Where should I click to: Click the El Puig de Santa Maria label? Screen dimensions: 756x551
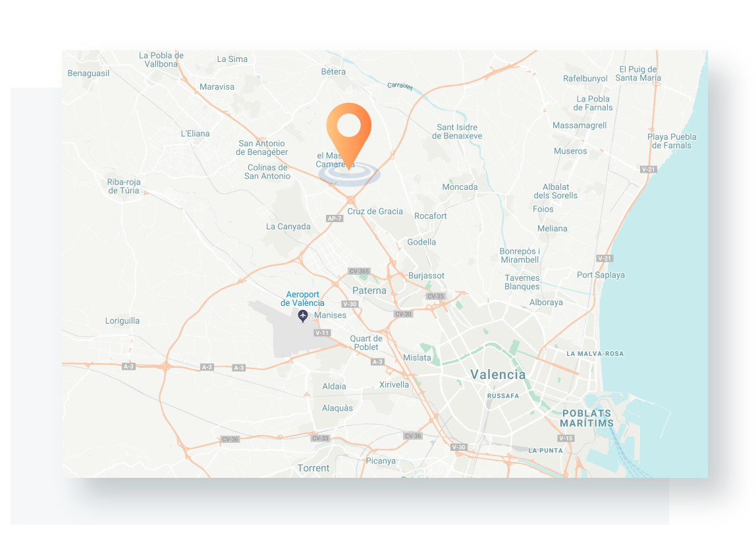point(638,73)
